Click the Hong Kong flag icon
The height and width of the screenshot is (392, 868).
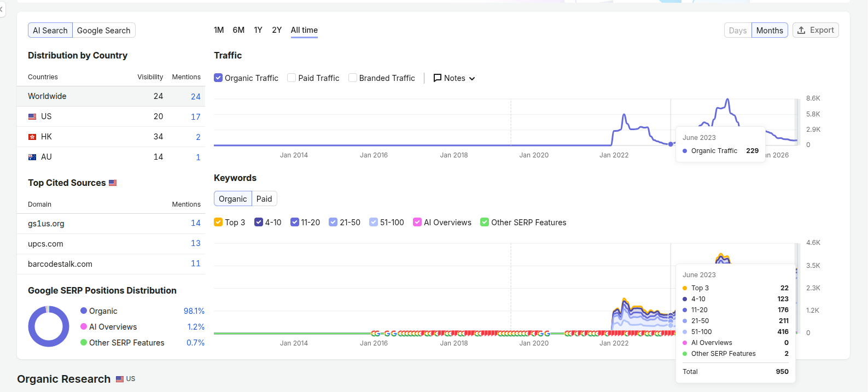32,137
